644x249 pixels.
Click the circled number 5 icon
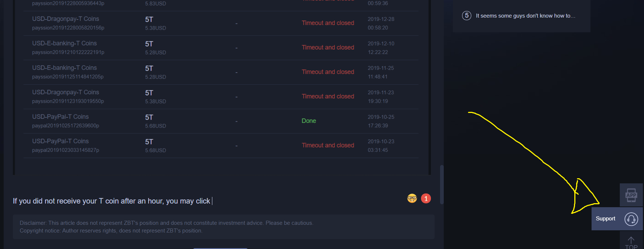point(466,15)
